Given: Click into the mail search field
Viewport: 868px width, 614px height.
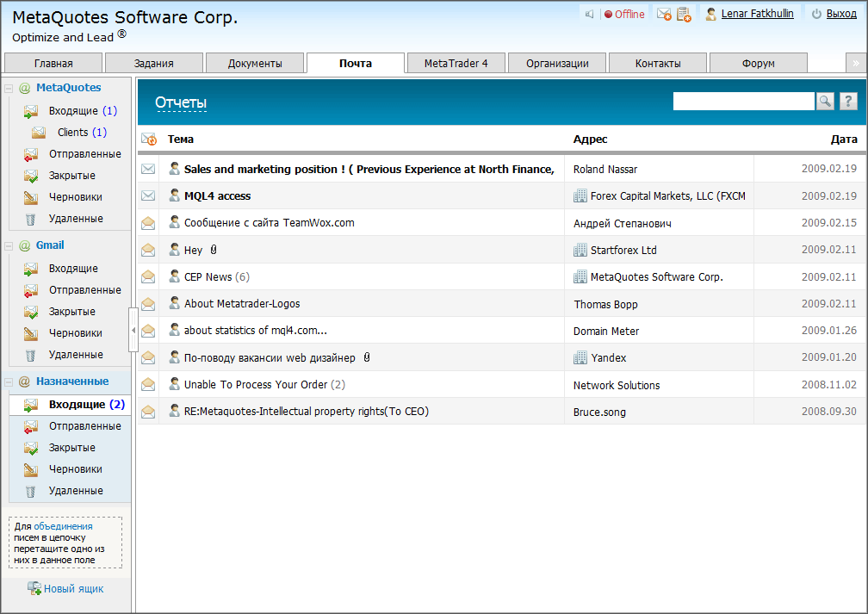Looking at the screenshot, I should pyautogui.click(x=743, y=101).
